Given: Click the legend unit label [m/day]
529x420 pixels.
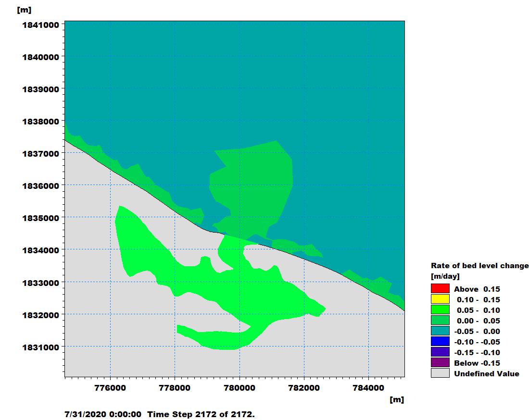Looking at the screenshot, I should 445,276.
